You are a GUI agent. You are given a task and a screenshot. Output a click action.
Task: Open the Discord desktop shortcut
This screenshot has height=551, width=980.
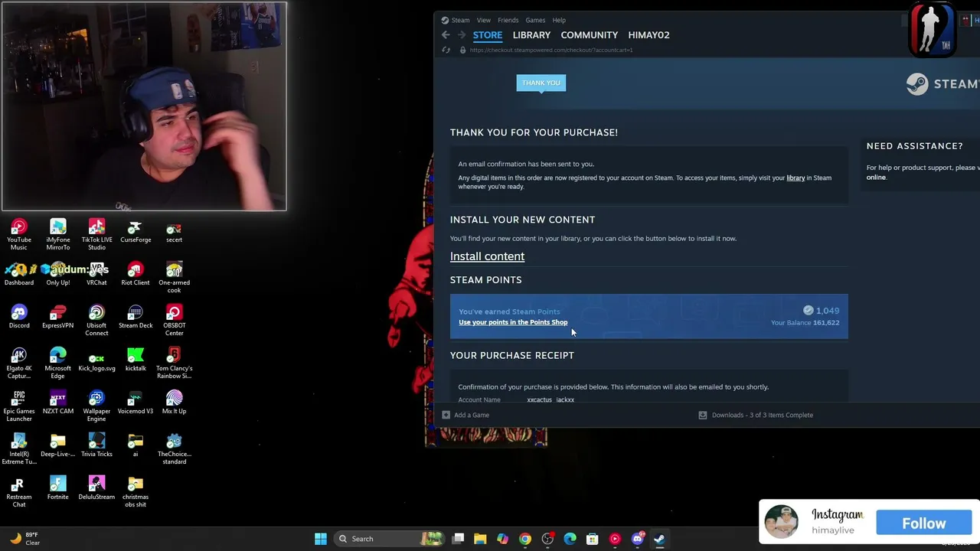[19, 317]
